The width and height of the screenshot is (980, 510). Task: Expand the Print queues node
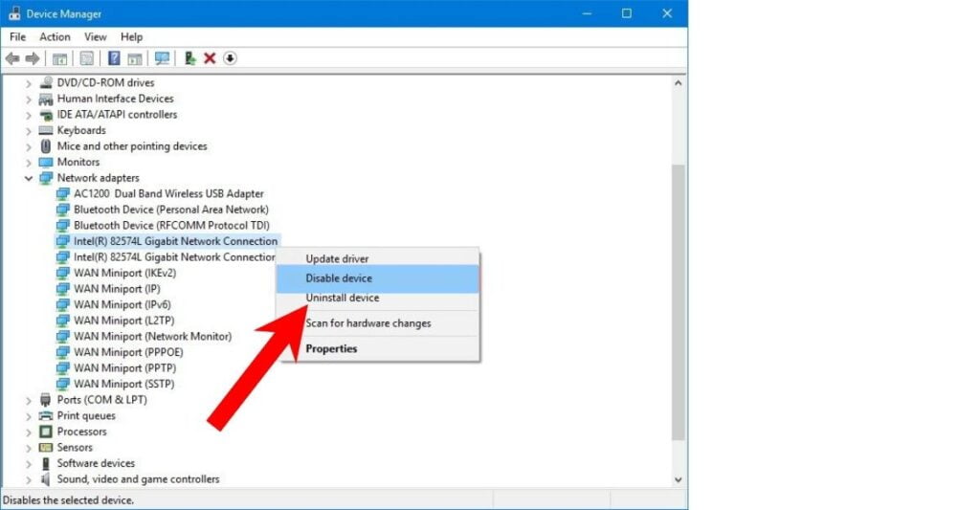[28, 415]
